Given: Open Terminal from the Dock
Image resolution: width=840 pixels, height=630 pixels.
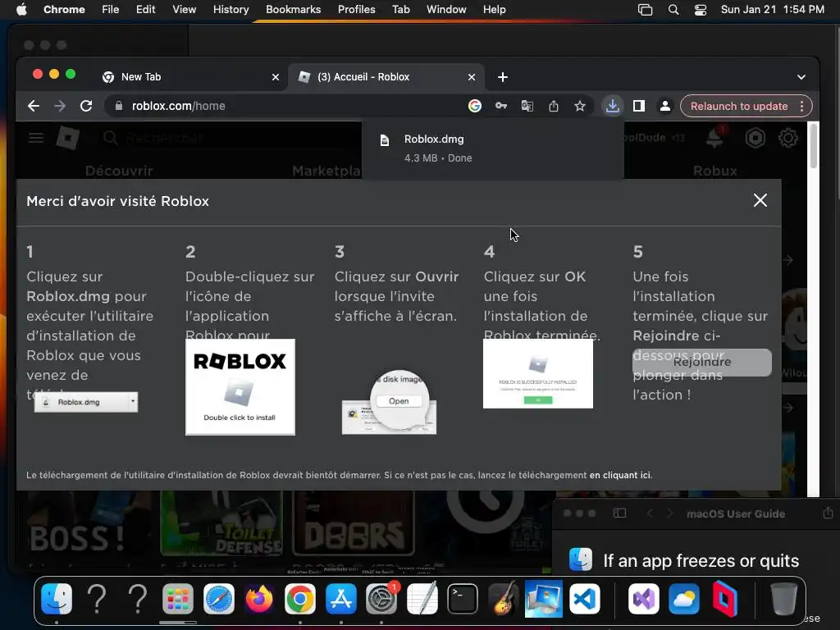Looking at the screenshot, I should coord(463,598).
